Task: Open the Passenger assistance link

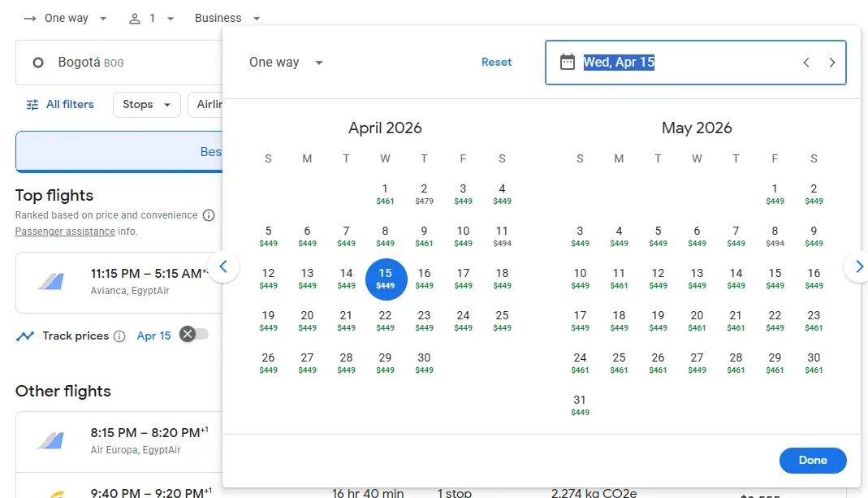Action: coord(65,232)
